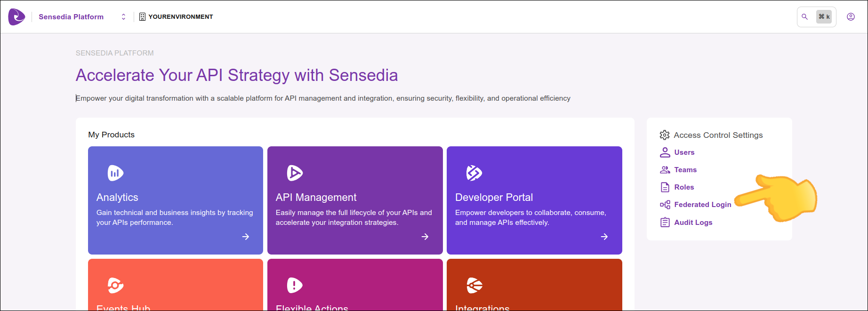Open Analytics using its arrow
Screen dimensions: 868x311
click(x=246, y=237)
